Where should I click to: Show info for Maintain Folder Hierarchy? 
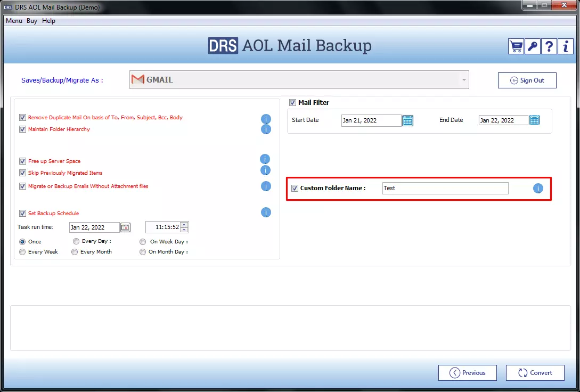tap(266, 129)
